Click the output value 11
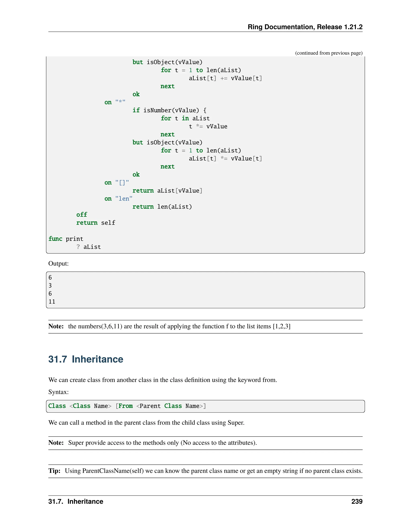Screen dimensions: 411x532 [52, 302]
